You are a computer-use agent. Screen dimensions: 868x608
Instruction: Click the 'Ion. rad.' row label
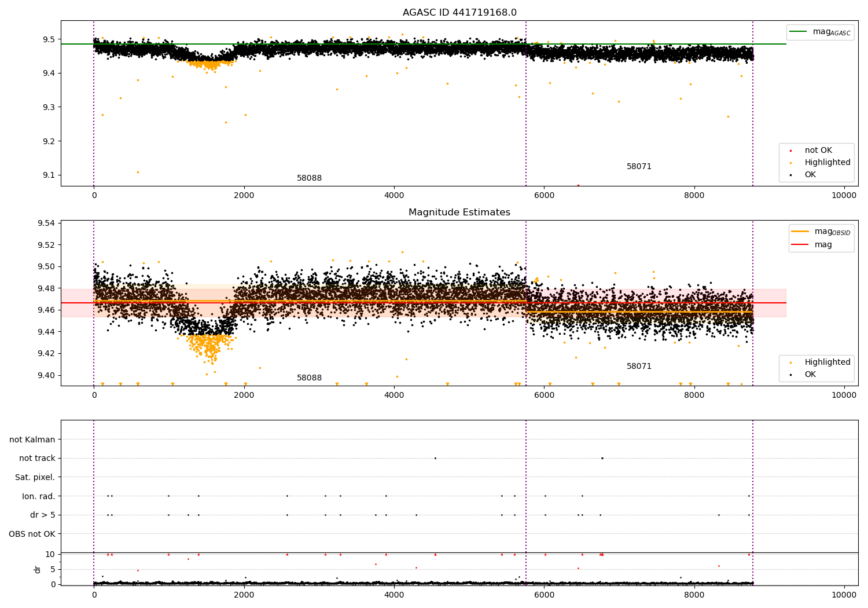39,496
